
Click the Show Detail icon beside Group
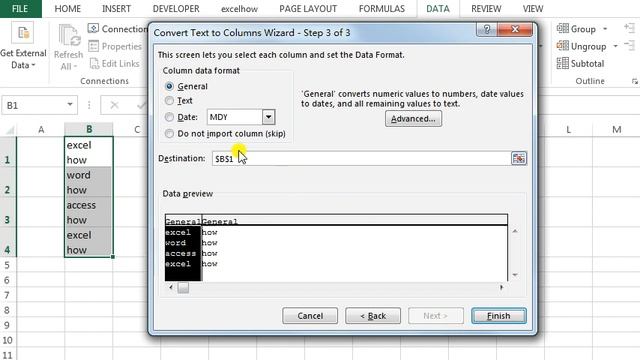coord(629,28)
